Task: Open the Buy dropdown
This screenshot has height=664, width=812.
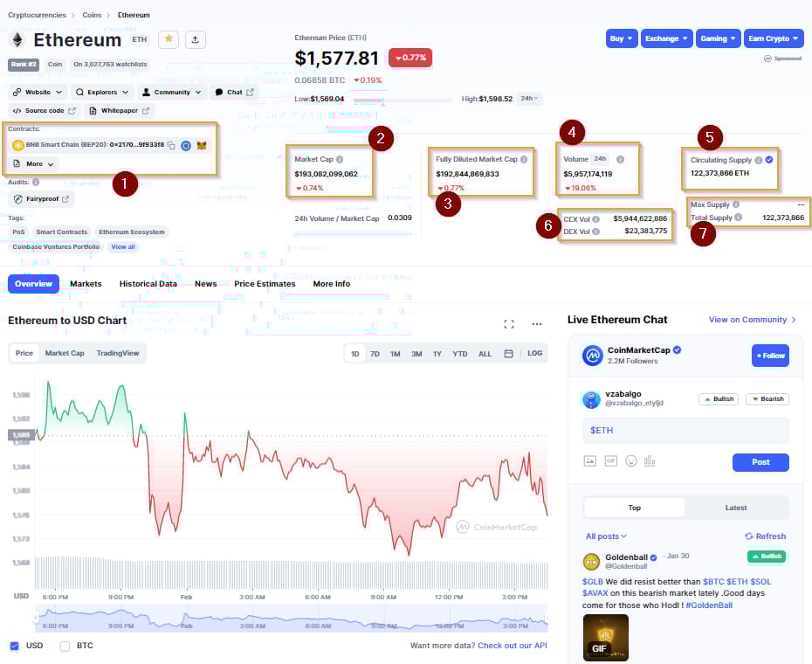Action: (622, 38)
